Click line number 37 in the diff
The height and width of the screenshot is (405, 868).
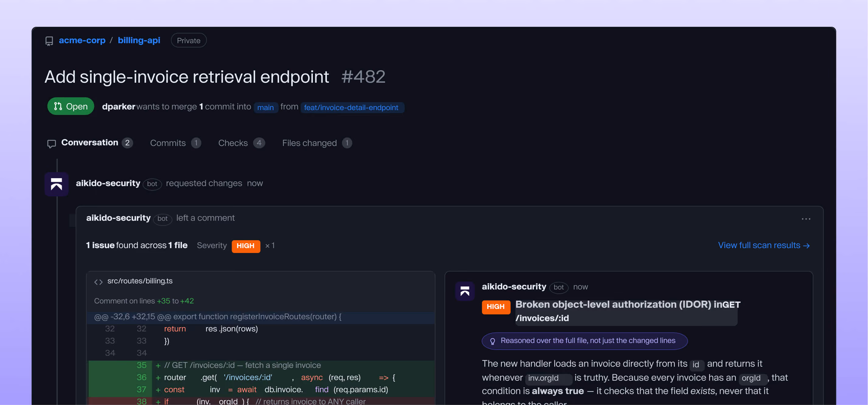[142, 389]
